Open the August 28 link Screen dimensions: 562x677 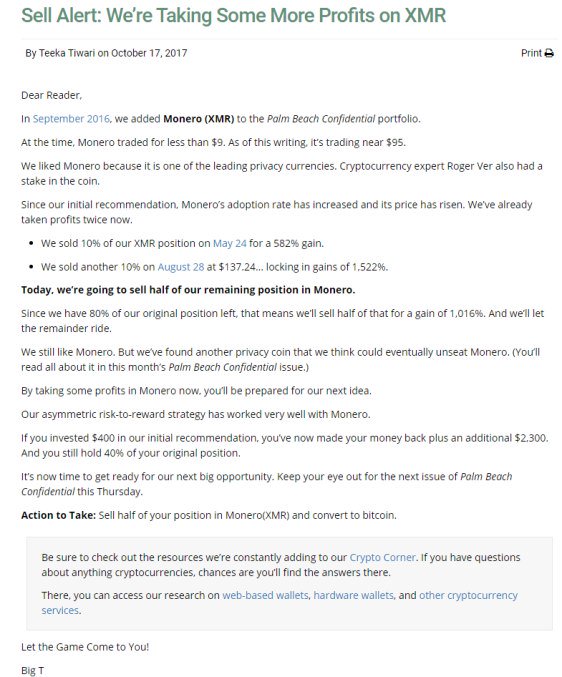click(x=181, y=267)
